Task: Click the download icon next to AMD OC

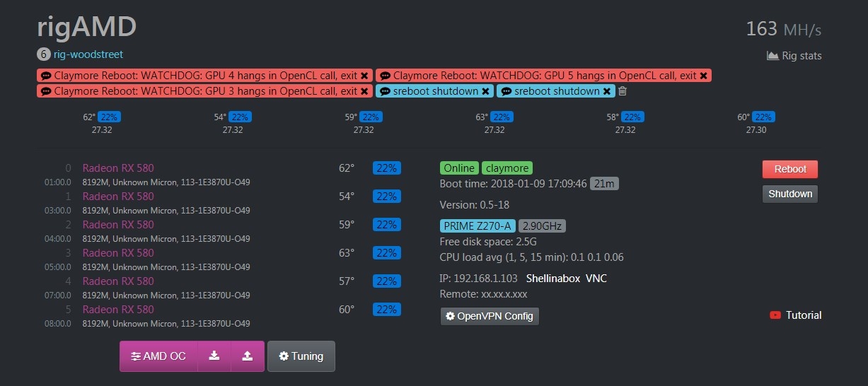Action: click(214, 356)
